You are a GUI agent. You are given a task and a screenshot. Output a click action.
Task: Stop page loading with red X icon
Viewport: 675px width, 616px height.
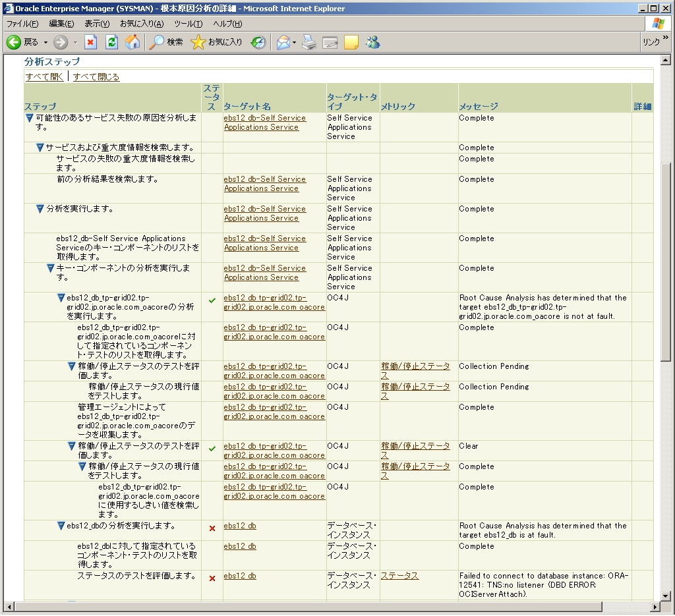(x=90, y=42)
